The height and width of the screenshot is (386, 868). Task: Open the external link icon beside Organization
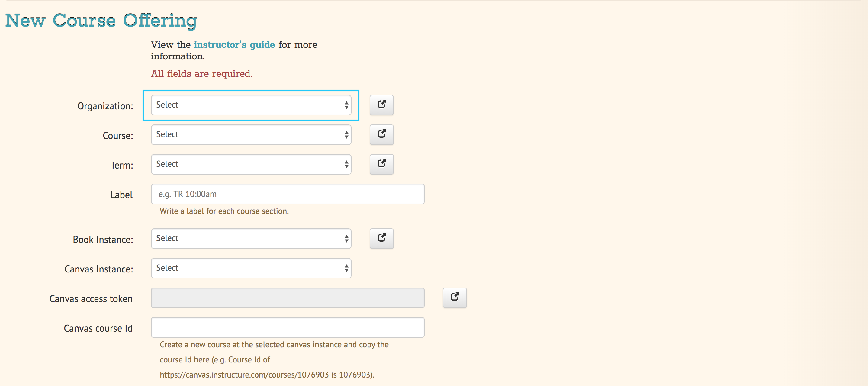tap(381, 105)
